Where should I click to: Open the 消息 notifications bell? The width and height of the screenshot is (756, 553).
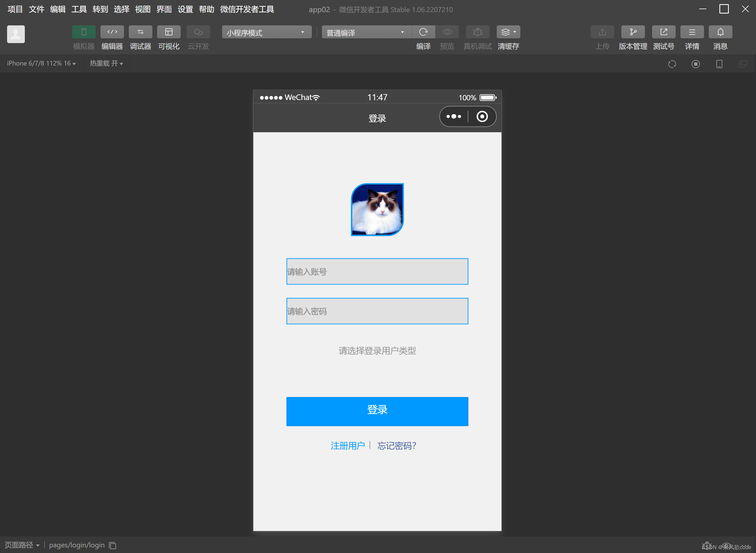click(720, 32)
